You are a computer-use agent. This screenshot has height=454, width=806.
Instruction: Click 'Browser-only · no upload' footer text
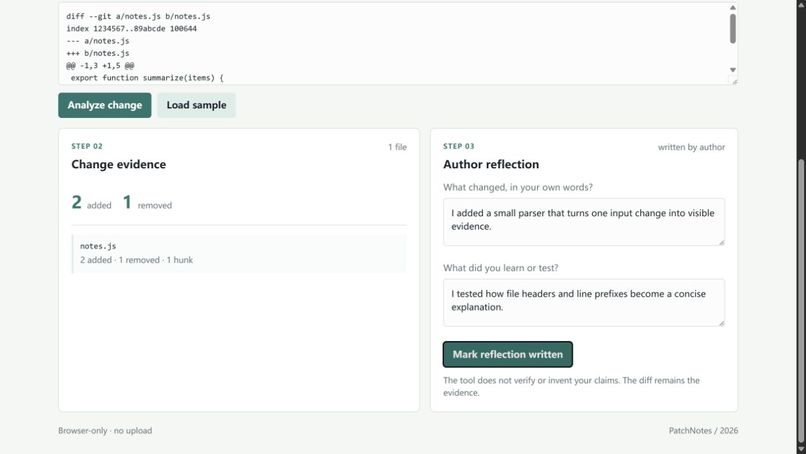[105, 431]
